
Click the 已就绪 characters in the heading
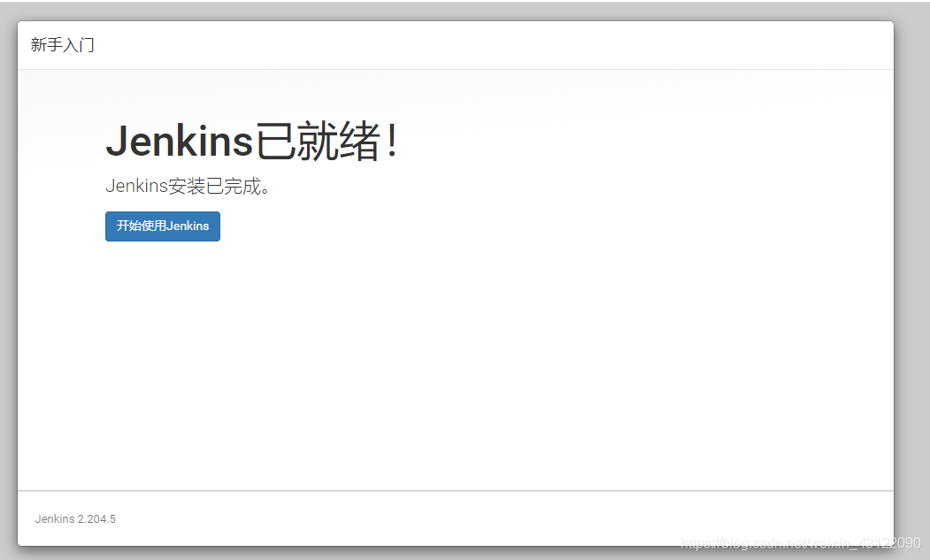318,142
